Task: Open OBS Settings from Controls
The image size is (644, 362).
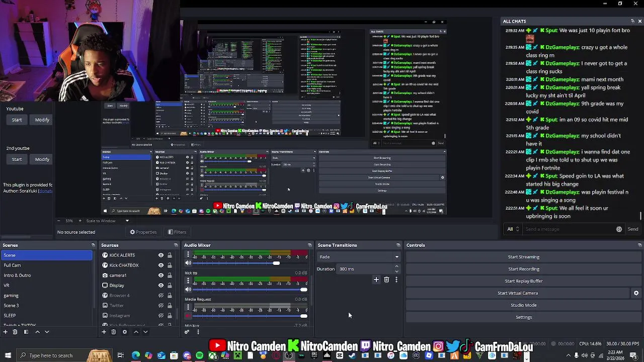Action: click(x=523, y=317)
